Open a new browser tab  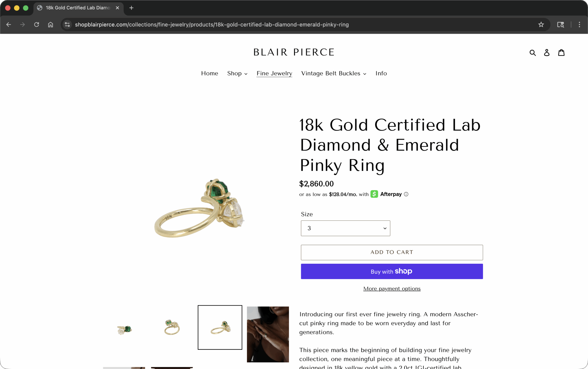(x=131, y=8)
